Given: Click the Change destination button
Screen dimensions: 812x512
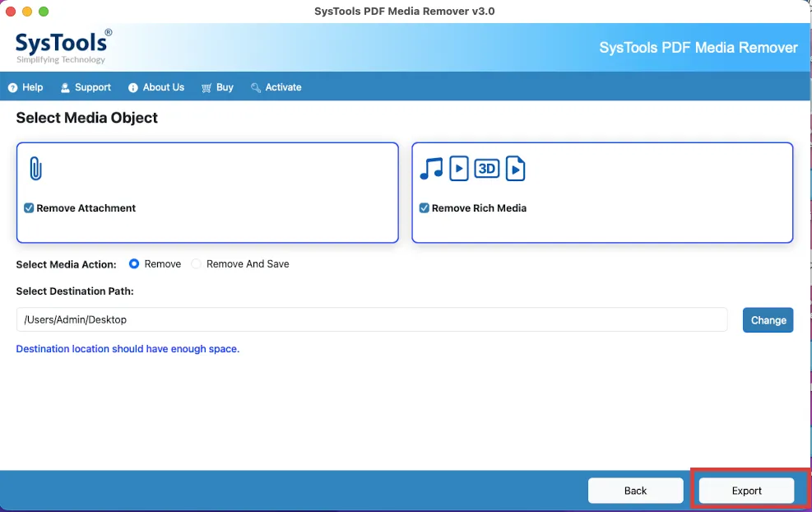Looking at the screenshot, I should click(768, 320).
